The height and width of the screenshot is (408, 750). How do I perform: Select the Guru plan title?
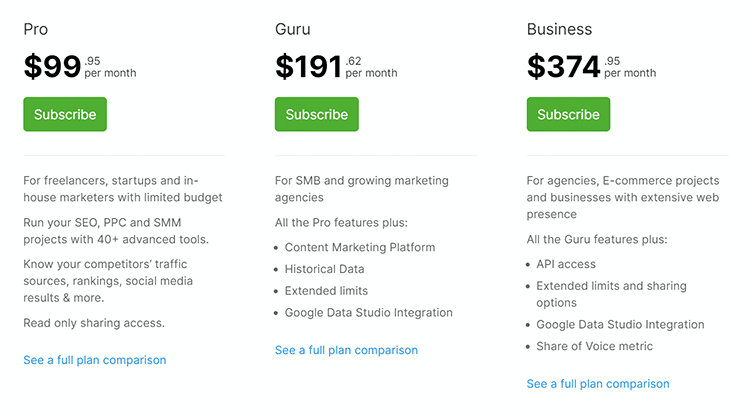(x=292, y=29)
